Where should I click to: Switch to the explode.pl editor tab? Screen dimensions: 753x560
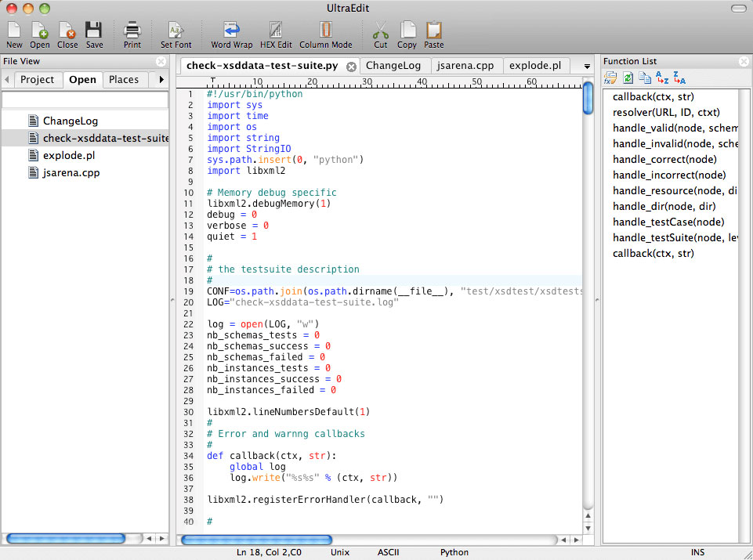pyautogui.click(x=535, y=66)
